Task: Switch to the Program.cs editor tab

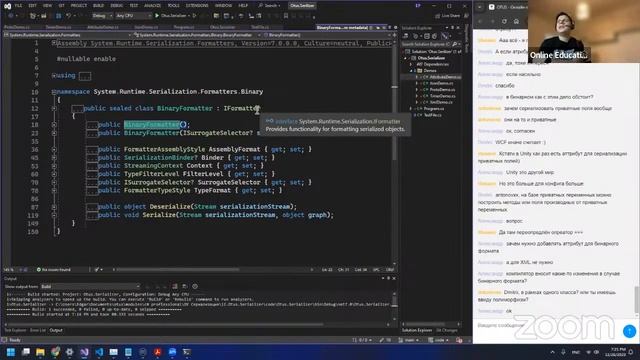Action: 184,27
